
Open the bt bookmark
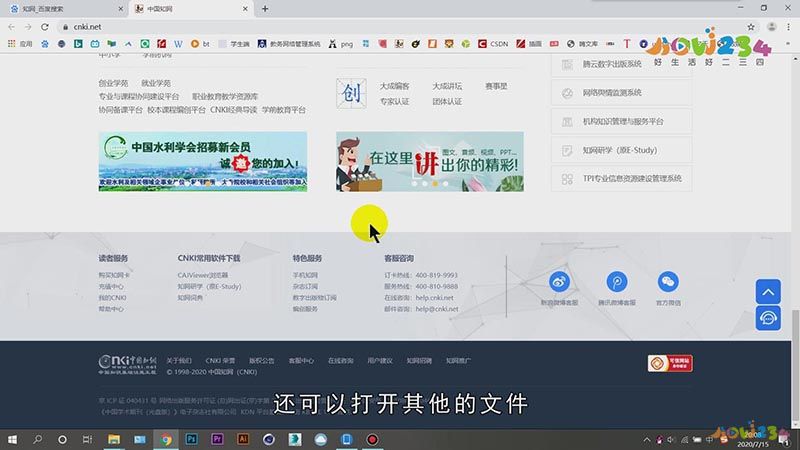click(x=200, y=44)
